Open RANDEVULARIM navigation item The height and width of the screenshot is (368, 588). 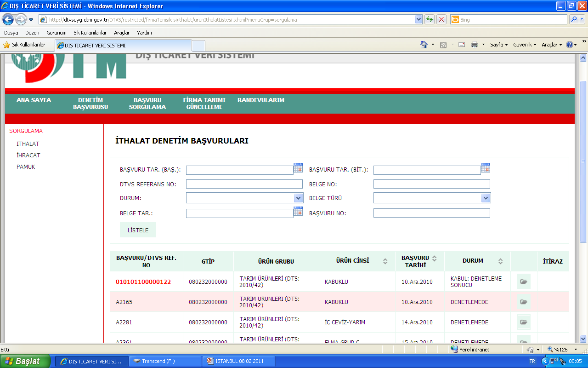tap(261, 100)
